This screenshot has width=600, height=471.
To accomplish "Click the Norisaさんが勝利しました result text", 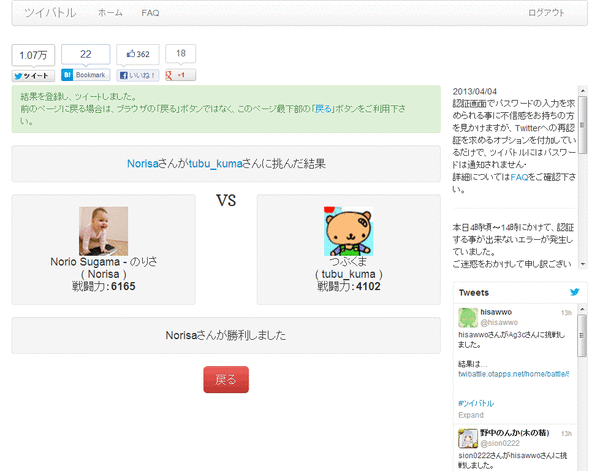I will [x=226, y=336].
